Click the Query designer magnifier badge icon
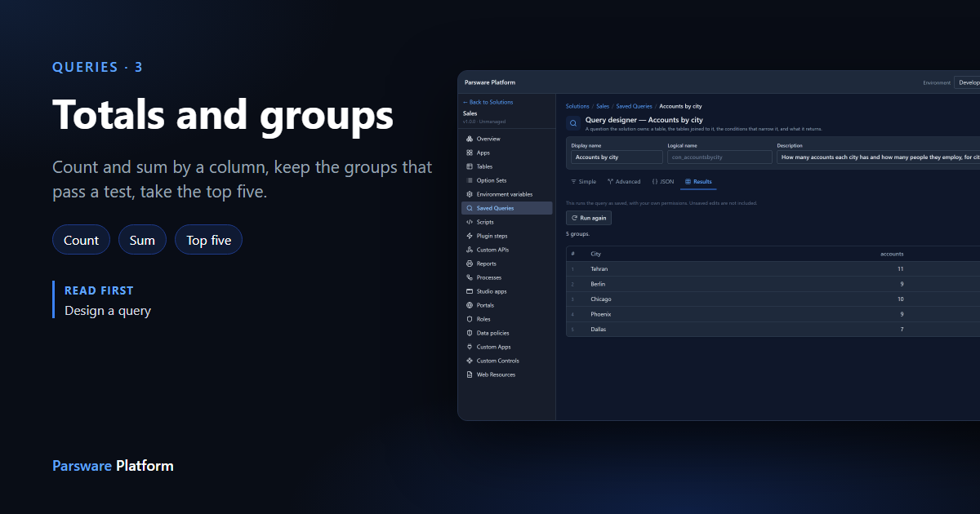Image resolution: width=980 pixels, height=514 pixels. pos(573,123)
